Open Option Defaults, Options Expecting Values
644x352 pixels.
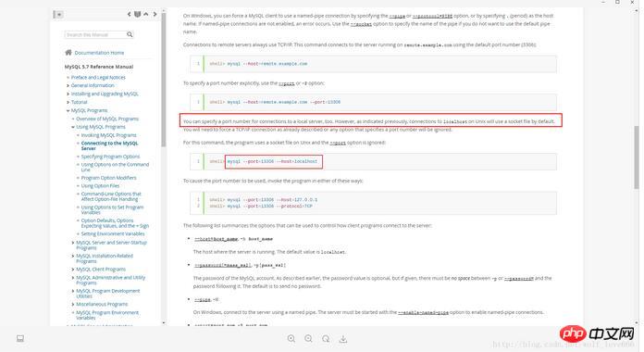point(115,223)
